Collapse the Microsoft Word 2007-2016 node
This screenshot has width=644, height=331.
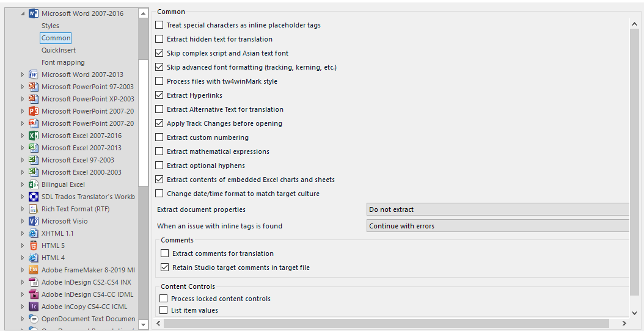point(23,13)
